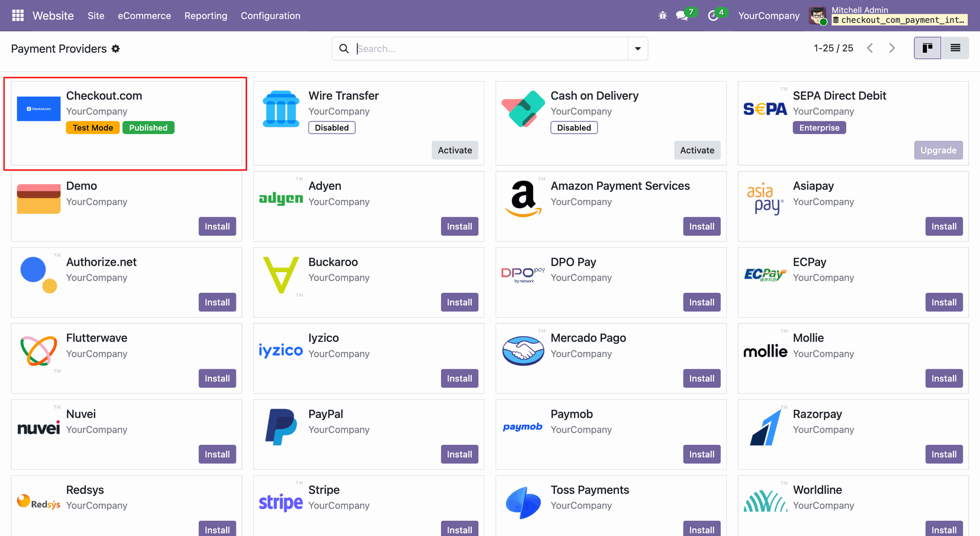This screenshot has height=536, width=980.
Task: Click the Website app title
Action: pyautogui.click(x=53, y=16)
